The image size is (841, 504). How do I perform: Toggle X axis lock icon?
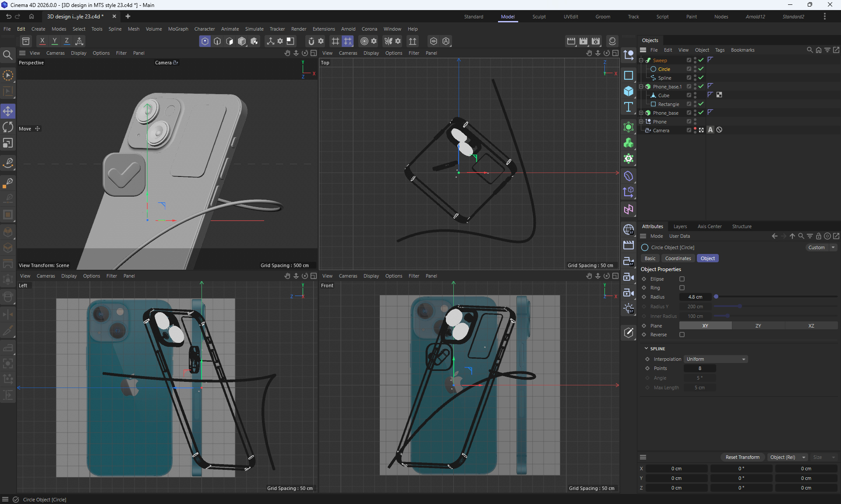click(42, 41)
